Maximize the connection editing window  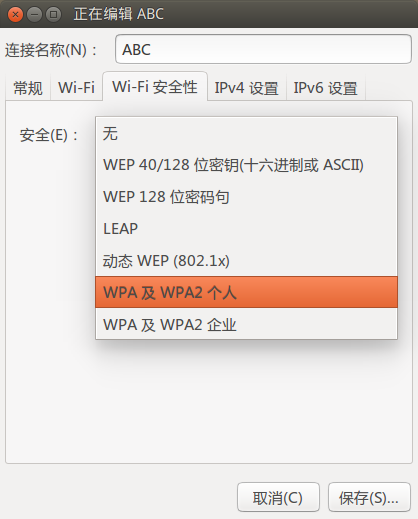point(53,14)
